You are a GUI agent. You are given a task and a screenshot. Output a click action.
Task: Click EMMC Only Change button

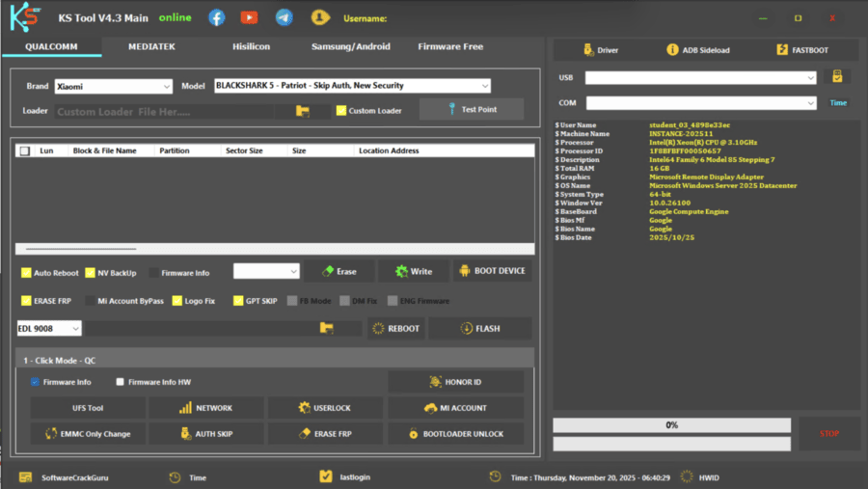coord(88,434)
